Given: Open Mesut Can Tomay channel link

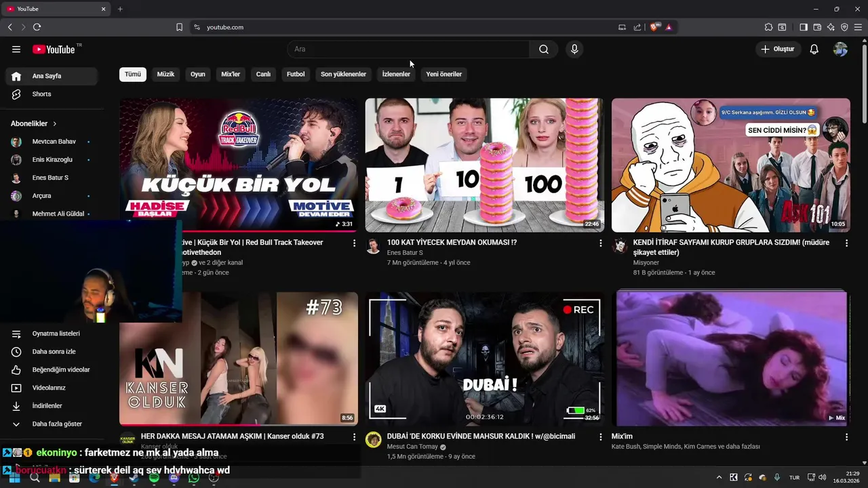Looking at the screenshot, I should (412, 447).
